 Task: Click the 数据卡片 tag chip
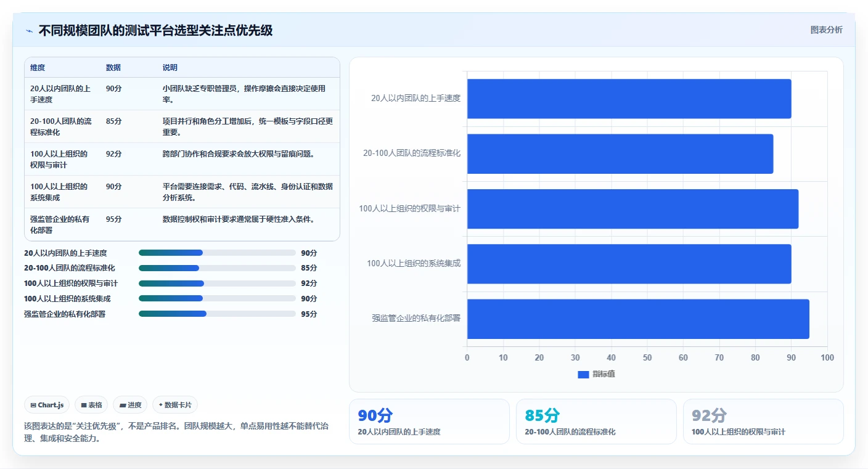pos(175,405)
